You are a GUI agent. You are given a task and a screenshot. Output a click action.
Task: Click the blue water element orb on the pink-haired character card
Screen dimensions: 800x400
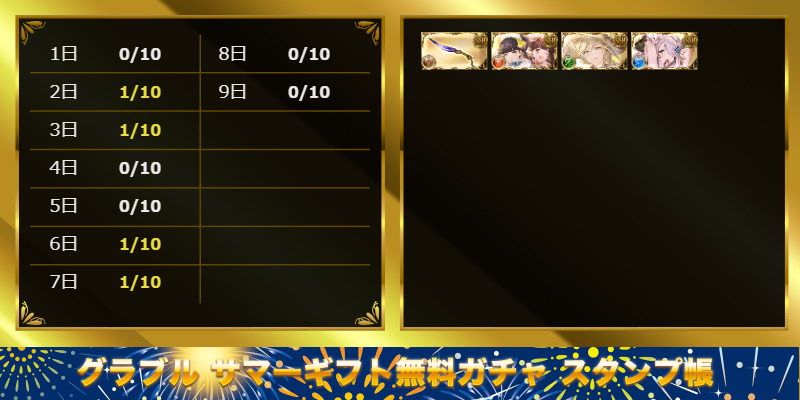(639, 62)
